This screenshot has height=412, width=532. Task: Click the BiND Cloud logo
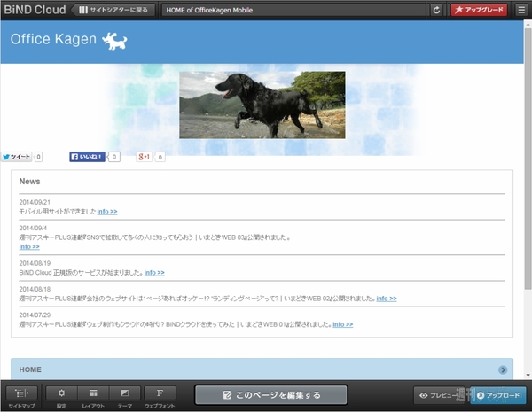[x=35, y=10]
